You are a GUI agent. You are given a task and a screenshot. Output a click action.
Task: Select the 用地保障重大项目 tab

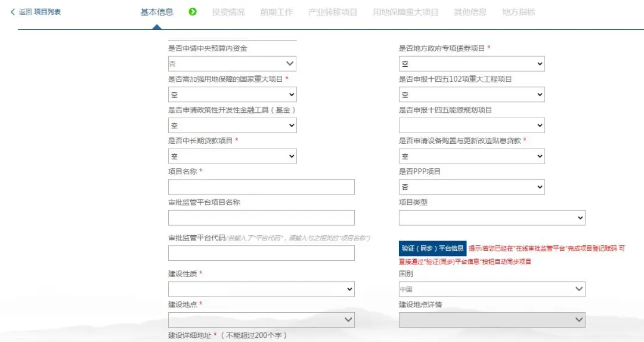(405, 12)
